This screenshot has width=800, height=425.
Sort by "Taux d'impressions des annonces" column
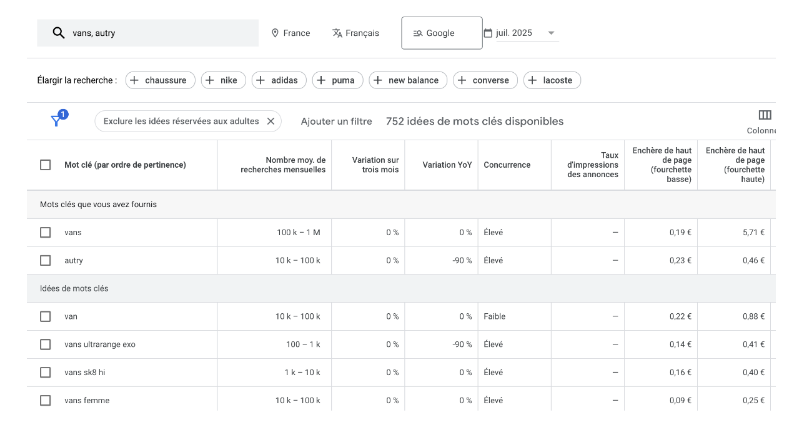click(x=592, y=165)
